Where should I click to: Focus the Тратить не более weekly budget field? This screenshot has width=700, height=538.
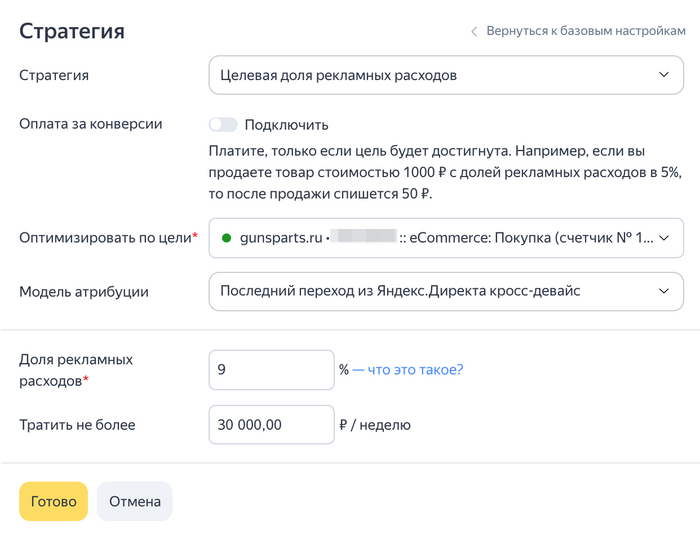click(270, 424)
